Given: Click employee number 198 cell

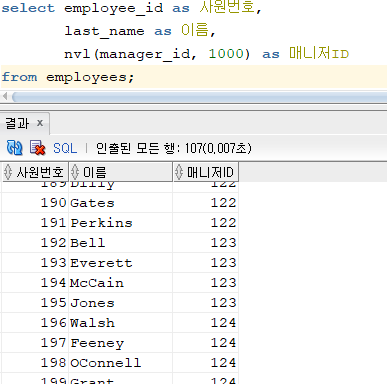Looking at the screenshot, I should click(x=35, y=363).
